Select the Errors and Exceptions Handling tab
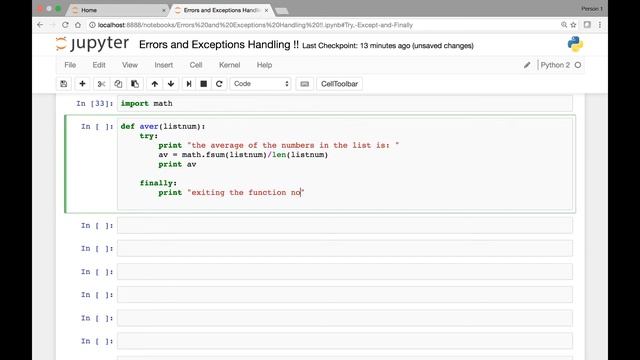The width and height of the screenshot is (640, 360). tap(221, 10)
